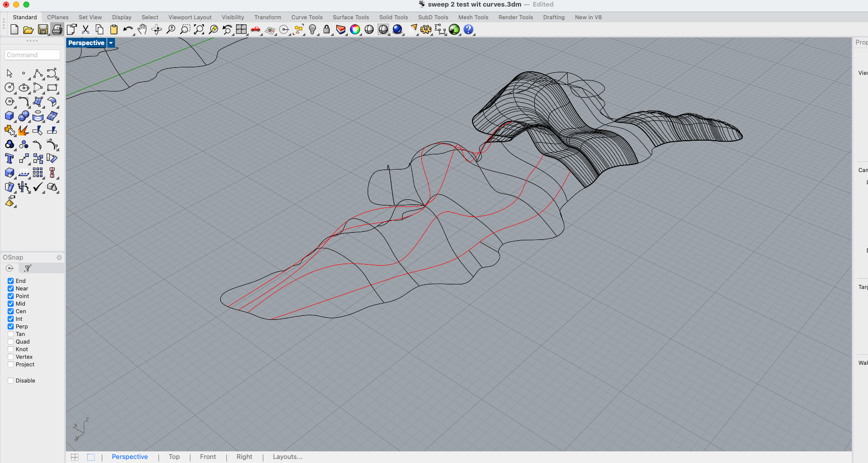The image size is (868, 463).
Task: Switch to the Surface Tools tab
Action: click(351, 17)
